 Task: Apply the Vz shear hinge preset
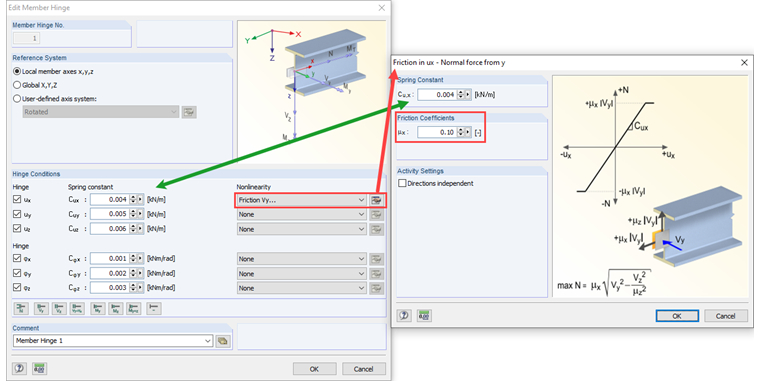tap(59, 308)
